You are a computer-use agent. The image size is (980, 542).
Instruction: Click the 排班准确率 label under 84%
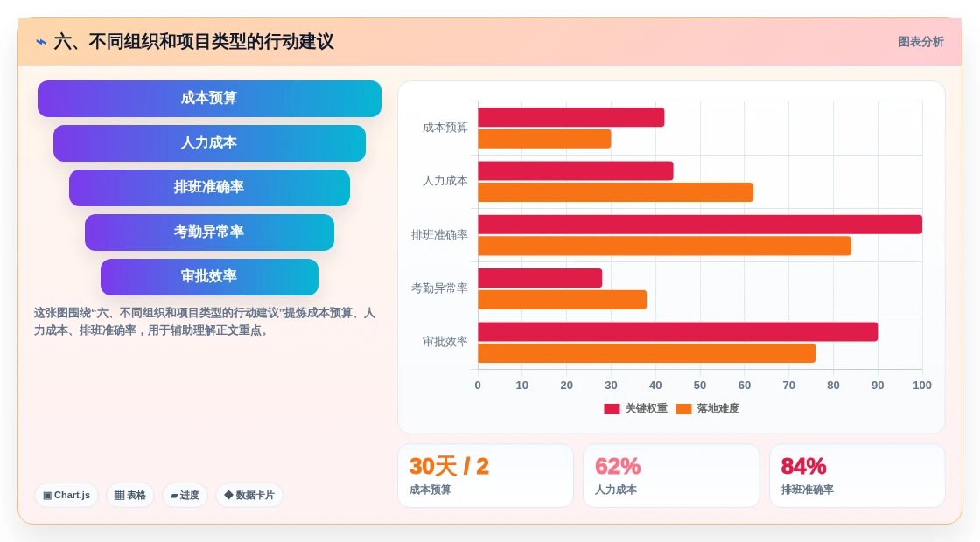807,490
